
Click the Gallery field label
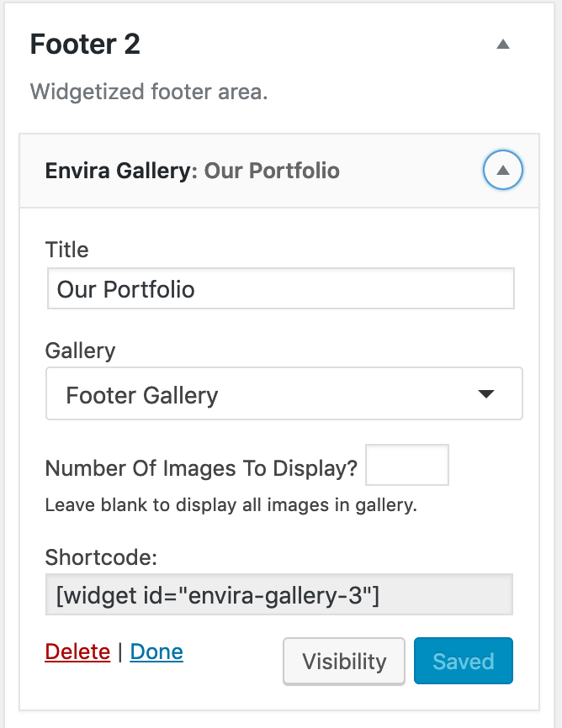[80, 351]
